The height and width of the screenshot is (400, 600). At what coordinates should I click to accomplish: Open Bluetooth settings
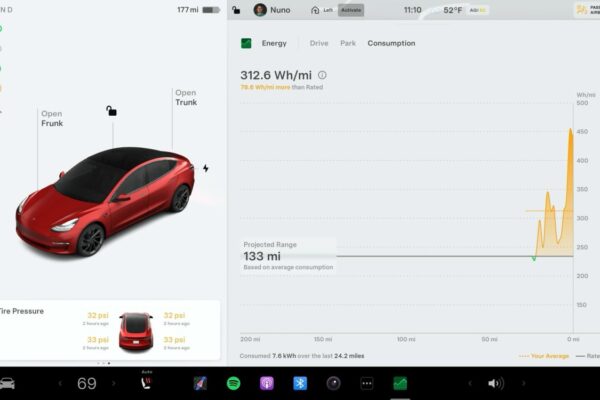(300, 383)
